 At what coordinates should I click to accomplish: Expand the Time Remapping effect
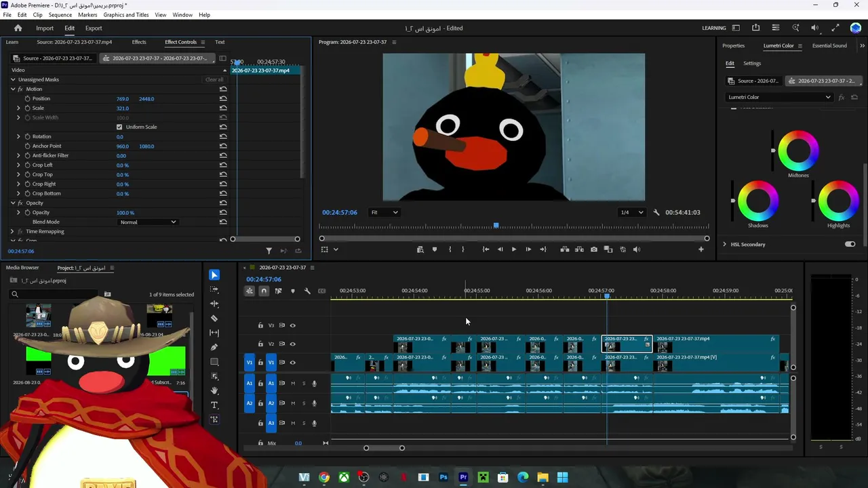(13, 232)
